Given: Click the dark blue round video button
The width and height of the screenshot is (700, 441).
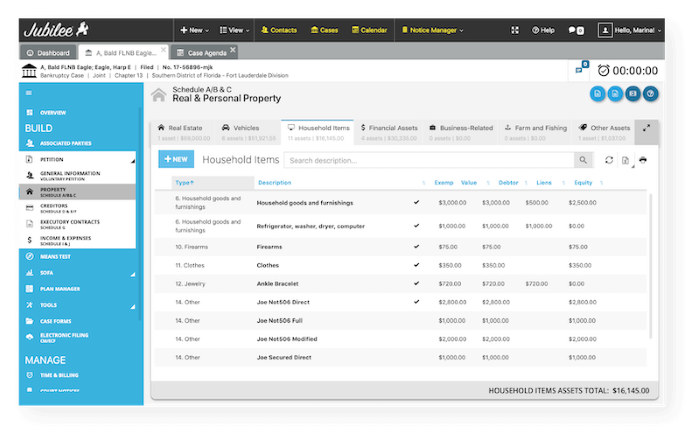Looking at the screenshot, I should 633,94.
